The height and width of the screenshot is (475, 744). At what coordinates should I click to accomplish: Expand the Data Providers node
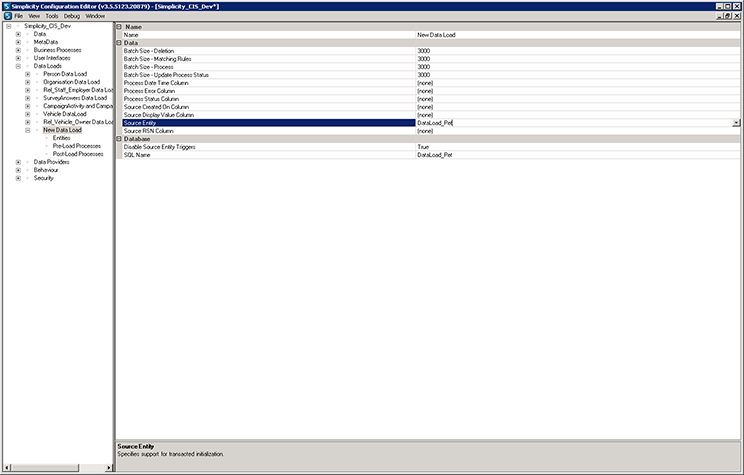18,162
